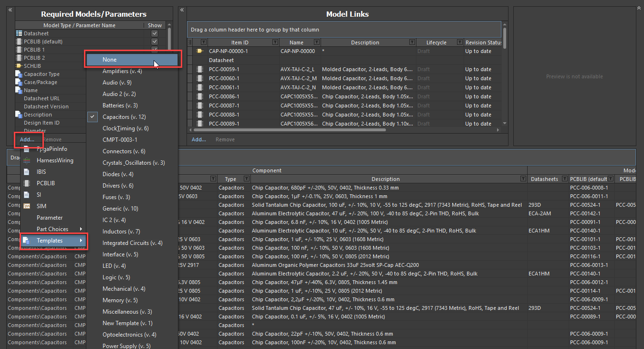The image size is (644, 349).
Task: Open the Type column filter in component grid
Action: [x=246, y=179]
